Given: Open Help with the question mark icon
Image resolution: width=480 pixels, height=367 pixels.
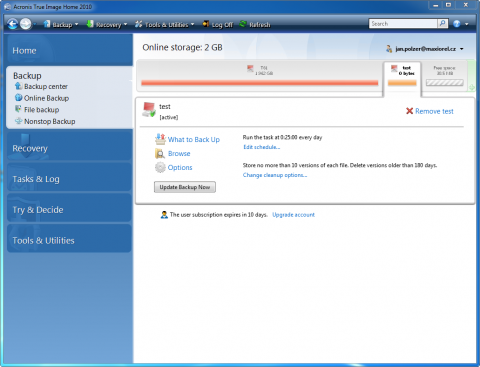Looking at the screenshot, I should [457, 24].
